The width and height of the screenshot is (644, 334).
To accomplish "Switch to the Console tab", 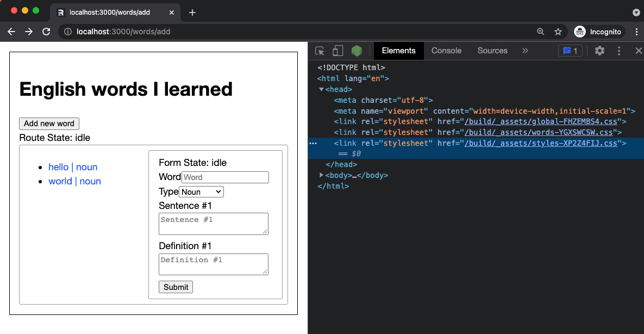I will pos(446,51).
